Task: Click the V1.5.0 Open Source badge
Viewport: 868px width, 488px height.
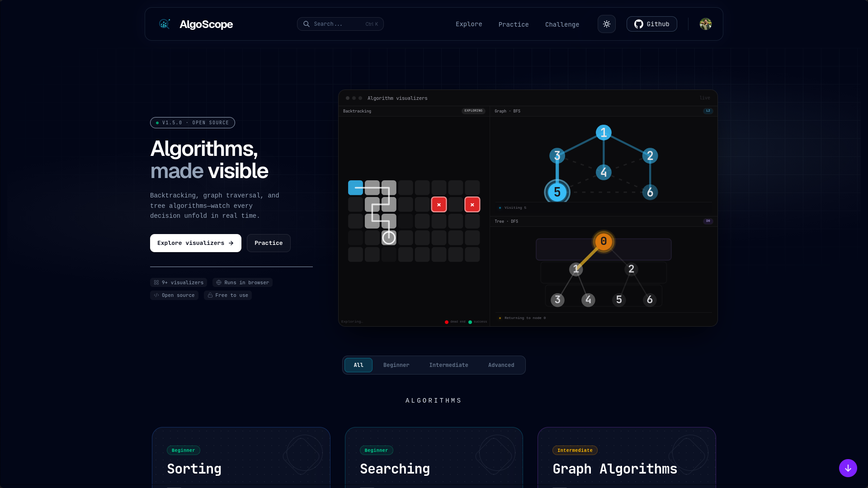Action: pyautogui.click(x=193, y=123)
